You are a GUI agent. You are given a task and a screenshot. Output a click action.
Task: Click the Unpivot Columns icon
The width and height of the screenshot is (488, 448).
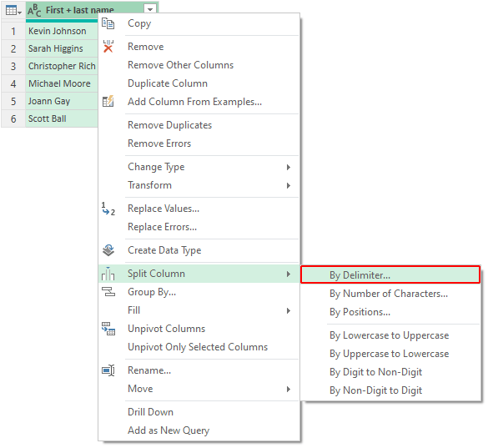[108, 329]
